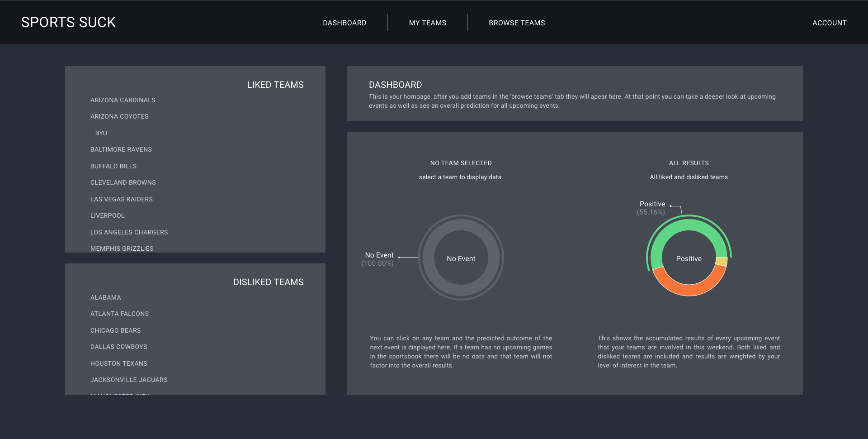Select Los Angeles Chargers team
The height and width of the screenshot is (439, 868).
129,232
